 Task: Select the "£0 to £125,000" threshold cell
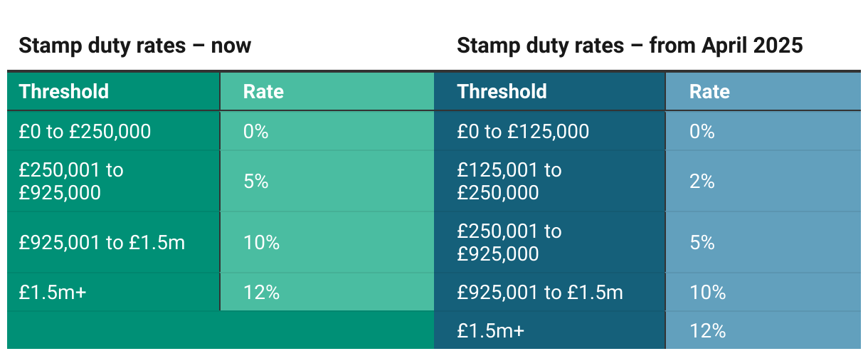pyautogui.click(x=523, y=132)
